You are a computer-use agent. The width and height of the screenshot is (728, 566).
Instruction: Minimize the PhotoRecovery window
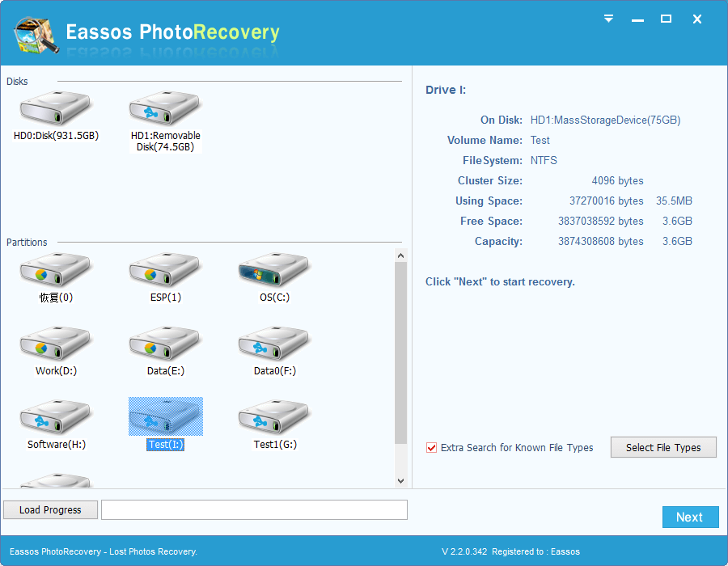(x=637, y=19)
